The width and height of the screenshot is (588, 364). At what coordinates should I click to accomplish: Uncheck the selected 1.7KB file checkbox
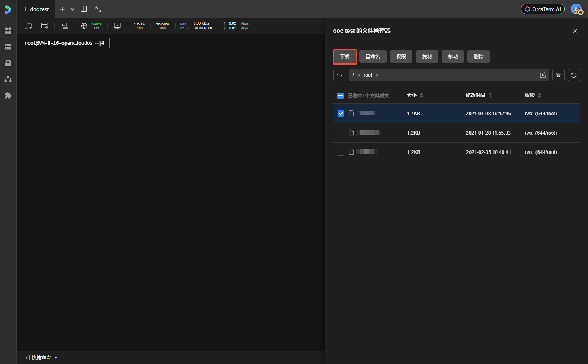click(x=341, y=114)
